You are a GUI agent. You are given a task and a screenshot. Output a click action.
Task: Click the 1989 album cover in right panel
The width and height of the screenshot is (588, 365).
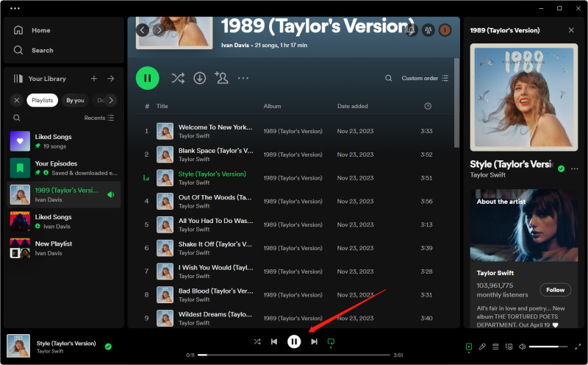[x=524, y=97]
